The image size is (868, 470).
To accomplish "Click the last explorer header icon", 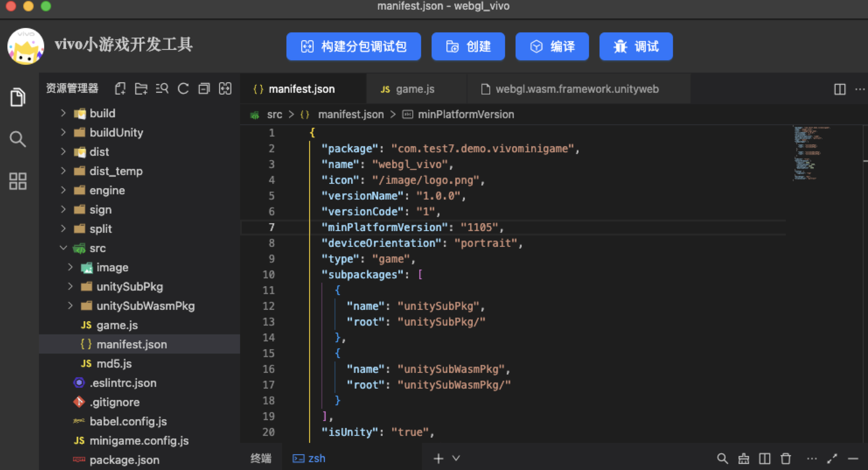I will click(x=225, y=89).
